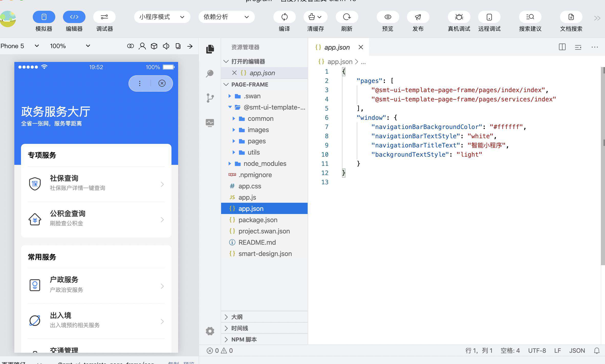This screenshot has height=364, width=605.
Task: Open the Explorer files activity icon
Action: click(x=210, y=49)
